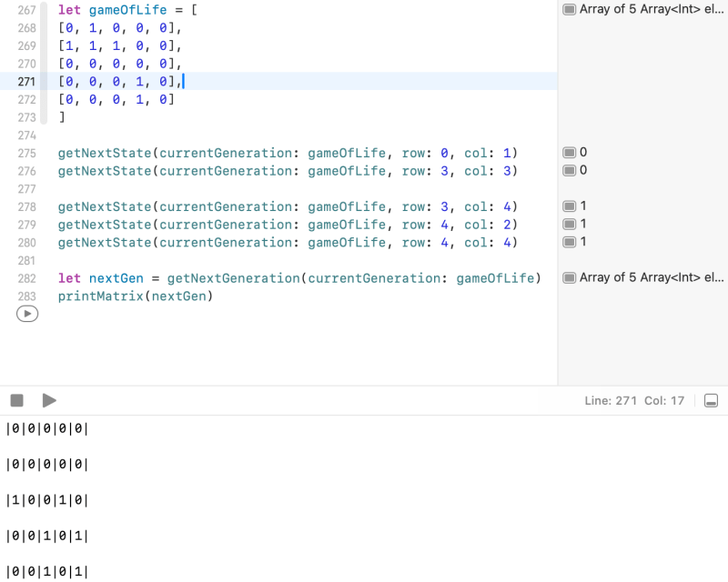This screenshot has height=582, width=728.
Task: Click line number 275 in the gutter
Action: [x=25, y=153]
